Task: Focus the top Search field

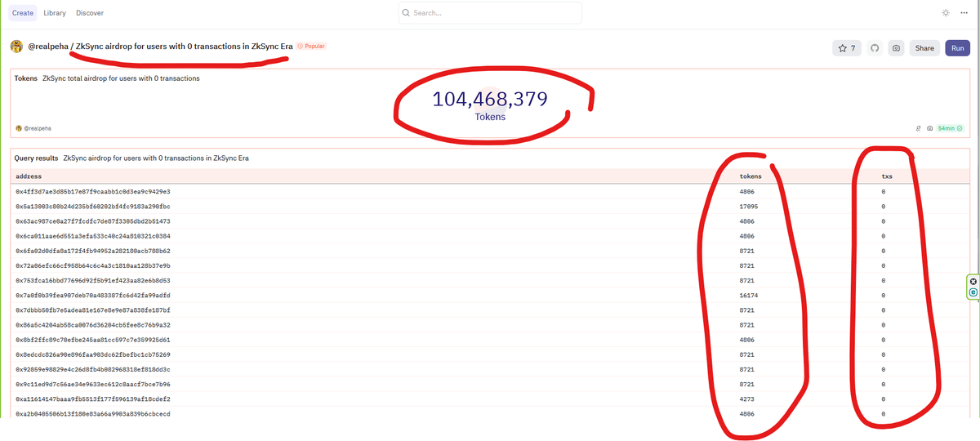Action: tap(490, 13)
